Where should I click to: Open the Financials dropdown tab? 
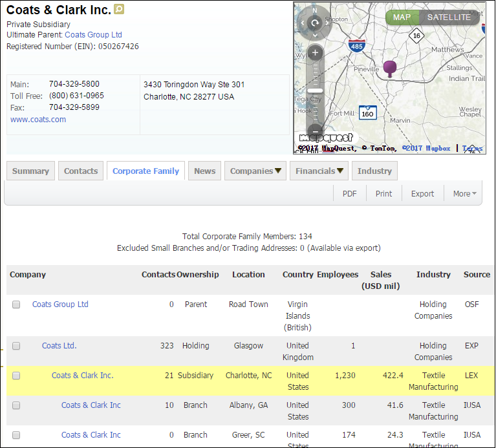(319, 171)
